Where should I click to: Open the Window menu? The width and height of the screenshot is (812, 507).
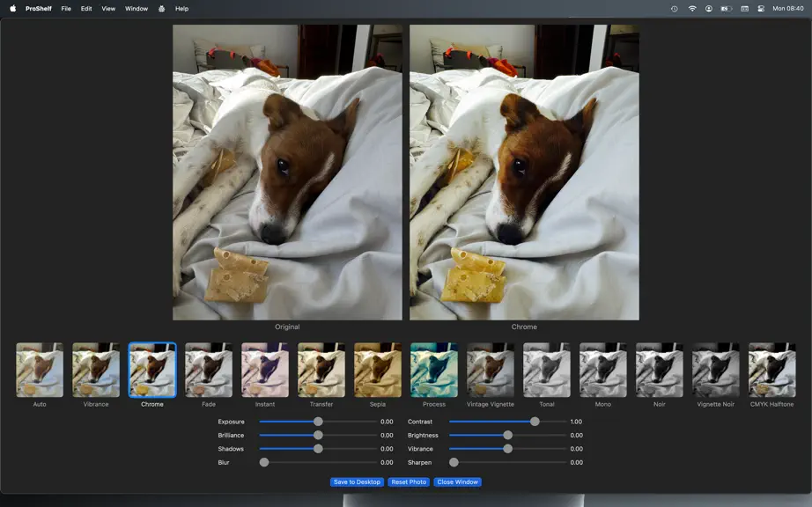(x=137, y=8)
